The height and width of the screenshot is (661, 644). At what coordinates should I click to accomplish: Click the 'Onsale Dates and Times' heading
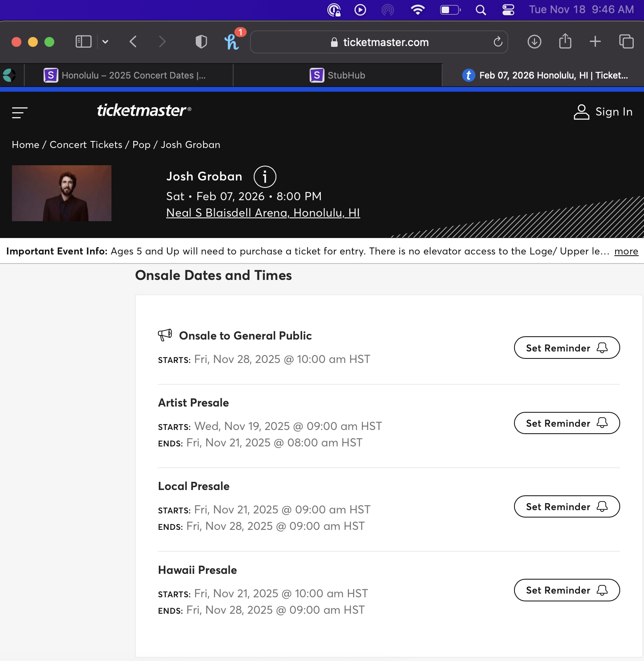(213, 275)
